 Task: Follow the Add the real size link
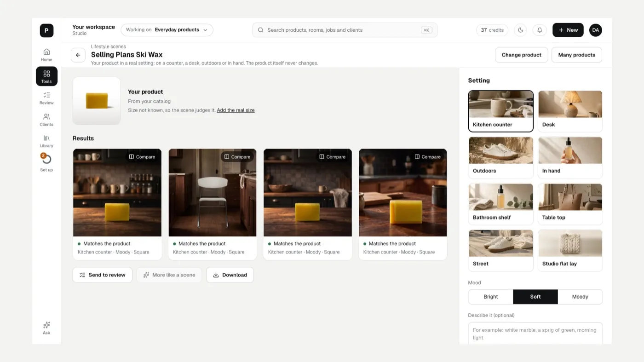tap(236, 110)
